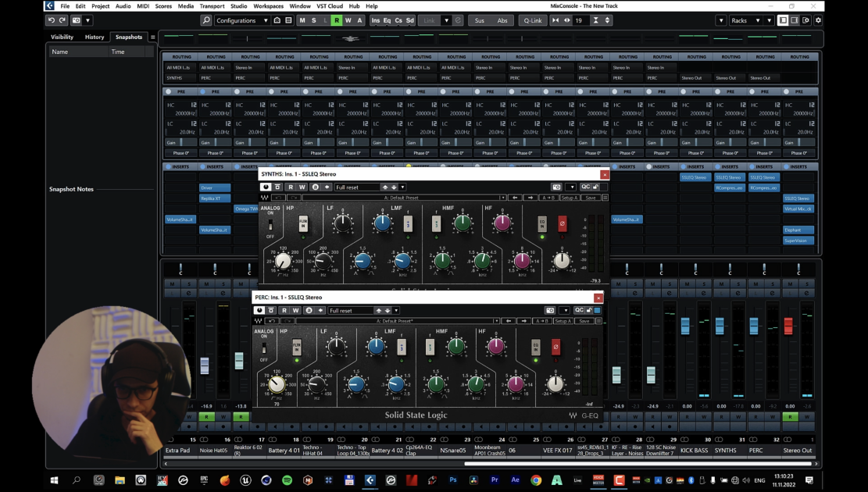Switch to the Visibility tab
Viewport: 868px width, 492px height.
[x=62, y=37]
